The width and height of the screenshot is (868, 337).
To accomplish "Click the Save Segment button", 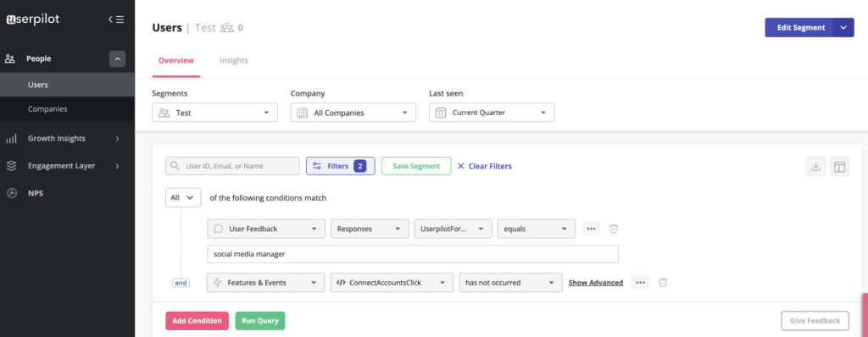I will 416,166.
